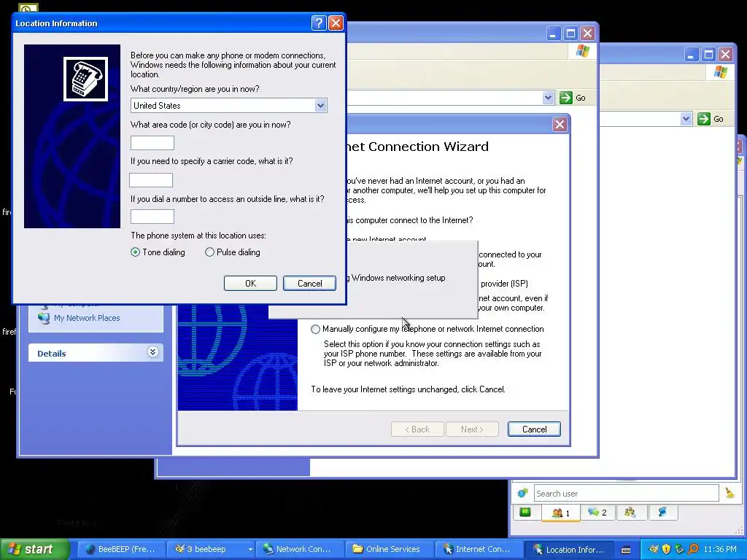Open address bar dropdown in Network Connections window

pos(548,98)
